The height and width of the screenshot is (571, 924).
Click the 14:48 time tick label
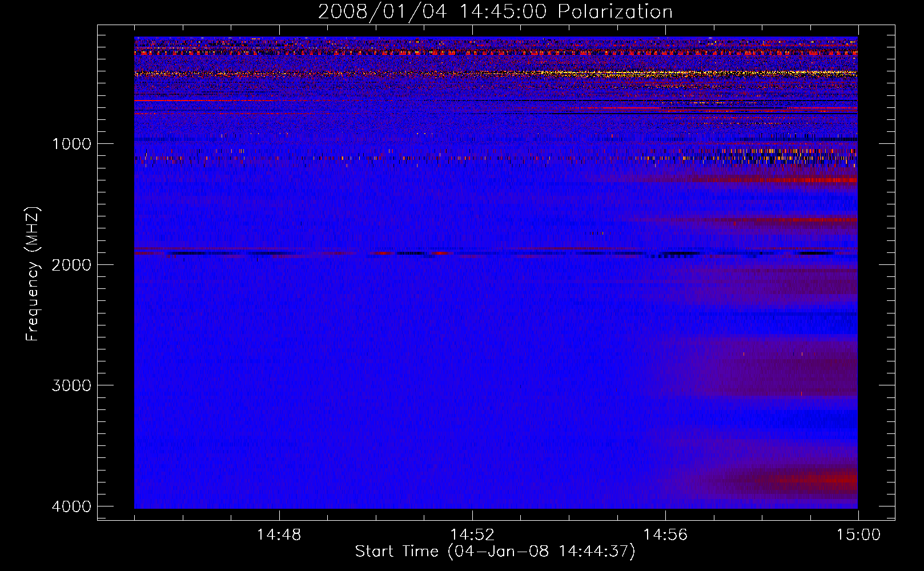point(279,535)
